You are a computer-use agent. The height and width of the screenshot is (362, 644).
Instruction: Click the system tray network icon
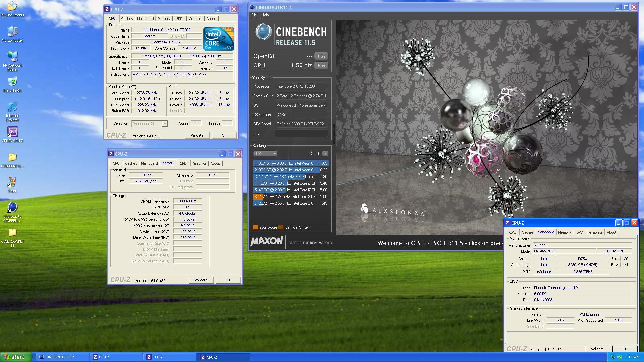click(x=613, y=357)
